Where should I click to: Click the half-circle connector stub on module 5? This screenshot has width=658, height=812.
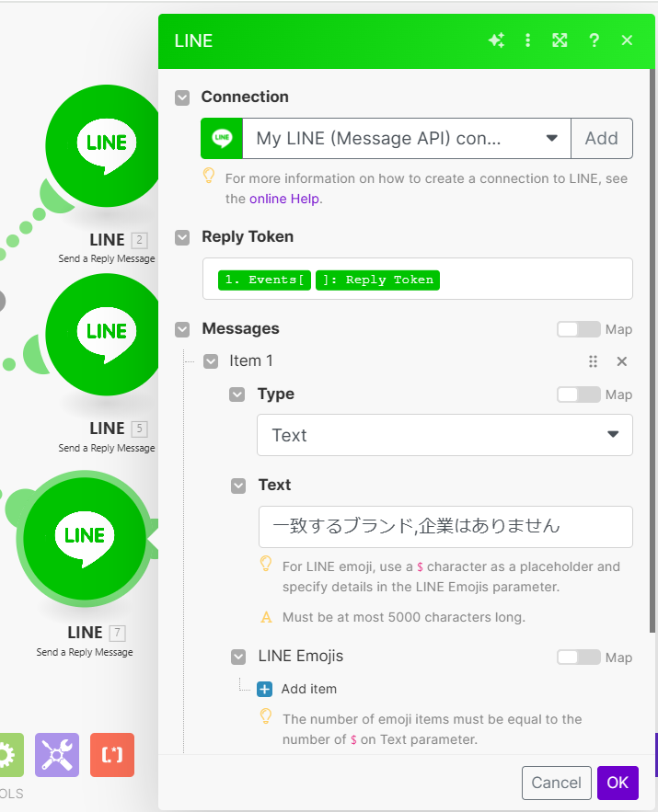click(36, 354)
